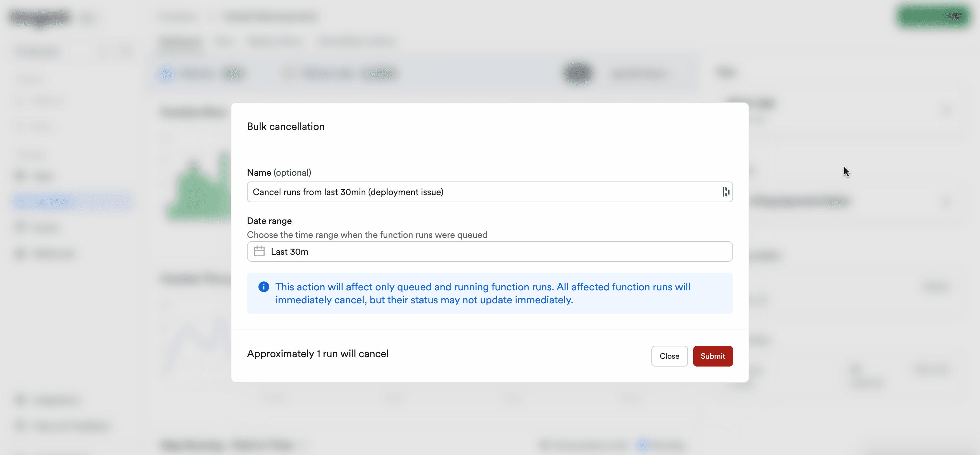Click the settings icon near the bottom of the sidebar
This screenshot has width=980, height=455.
tap(21, 400)
